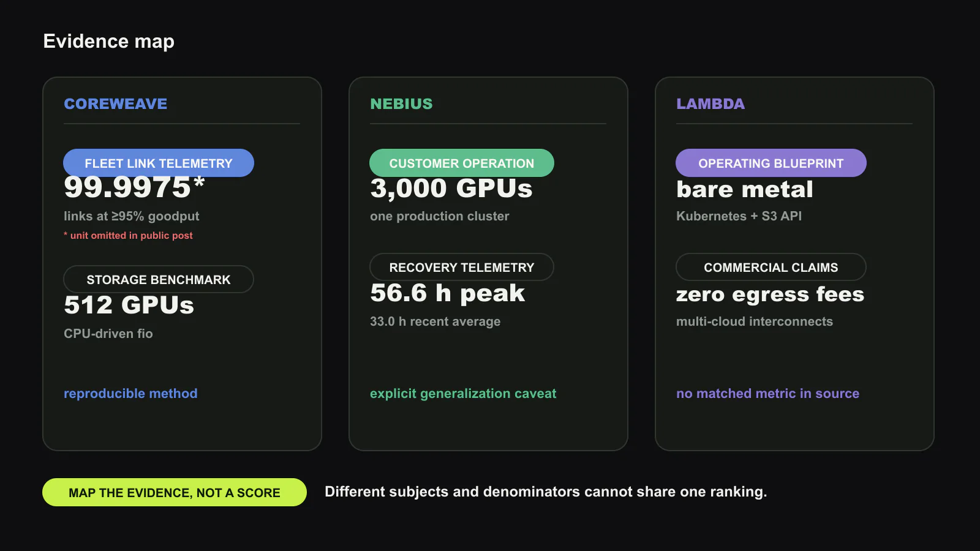Click the Evidence map title

tap(109, 41)
